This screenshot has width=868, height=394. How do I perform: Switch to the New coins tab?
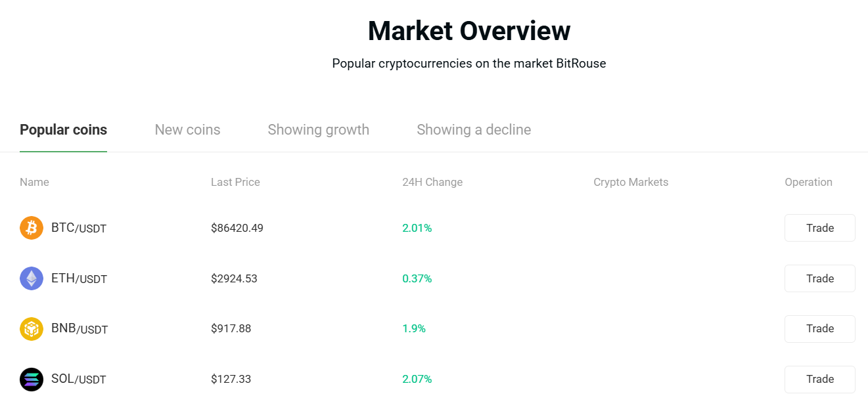[x=187, y=129]
